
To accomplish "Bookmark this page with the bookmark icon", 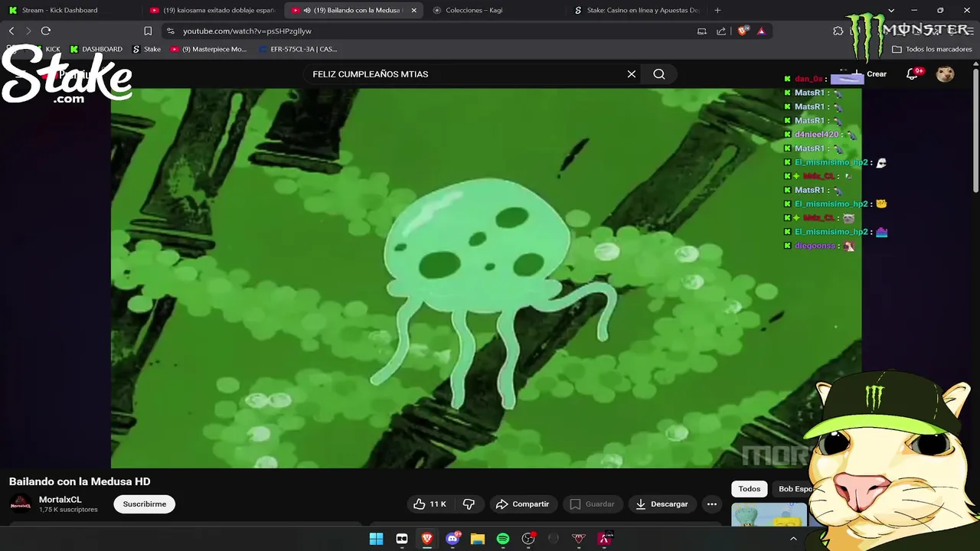I will tap(148, 31).
